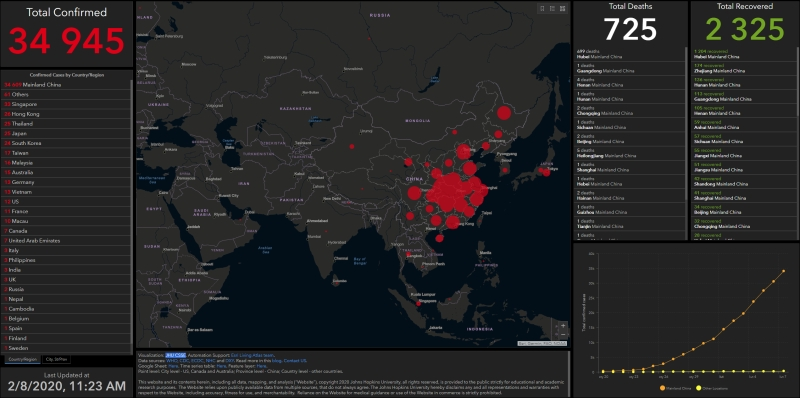The width and height of the screenshot is (800, 398).
Task: Open the Time series table Here link
Action: coord(221,366)
